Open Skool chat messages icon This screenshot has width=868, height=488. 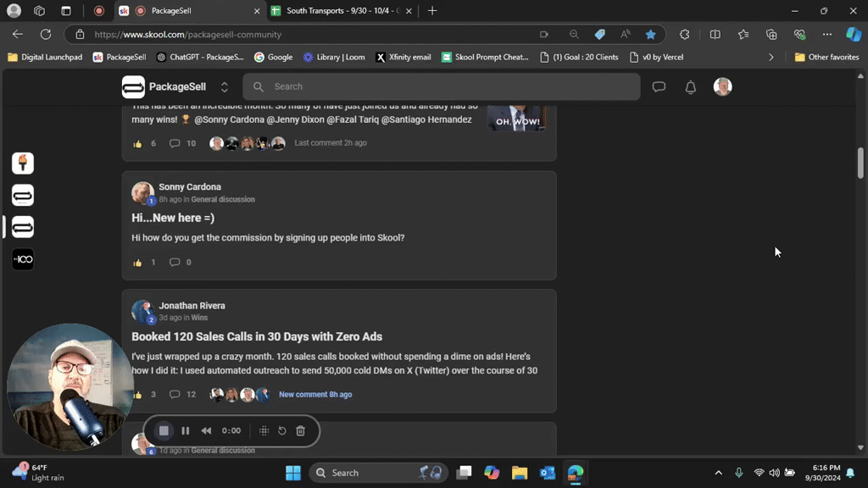[x=659, y=86]
